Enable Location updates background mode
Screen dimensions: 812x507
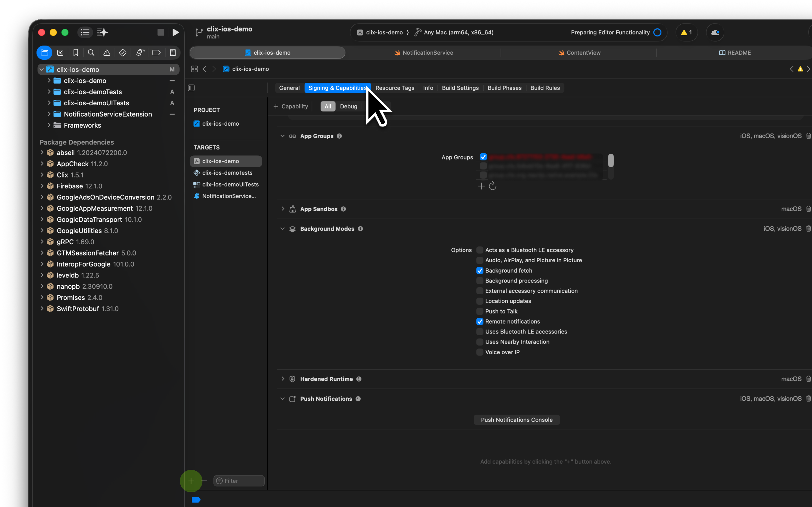pos(480,301)
